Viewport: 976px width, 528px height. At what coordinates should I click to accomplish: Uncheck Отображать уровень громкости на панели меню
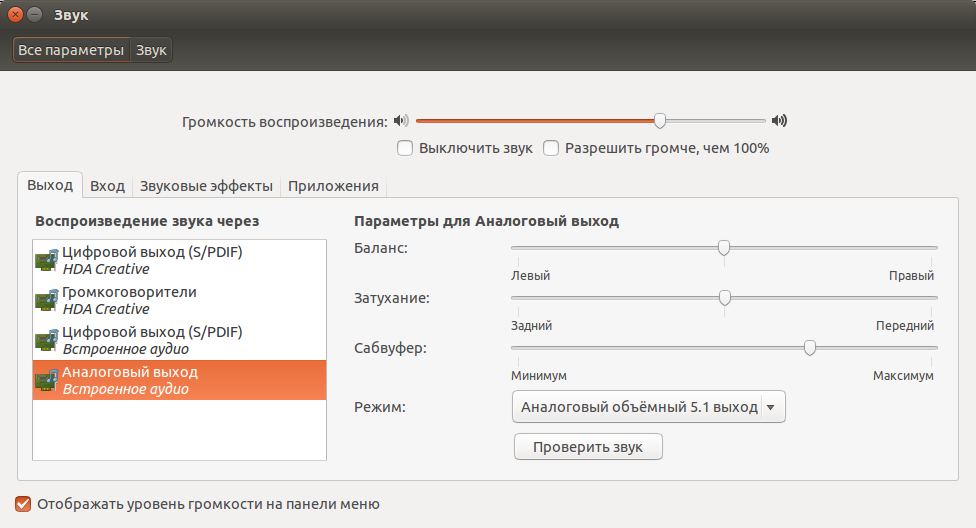(x=23, y=504)
